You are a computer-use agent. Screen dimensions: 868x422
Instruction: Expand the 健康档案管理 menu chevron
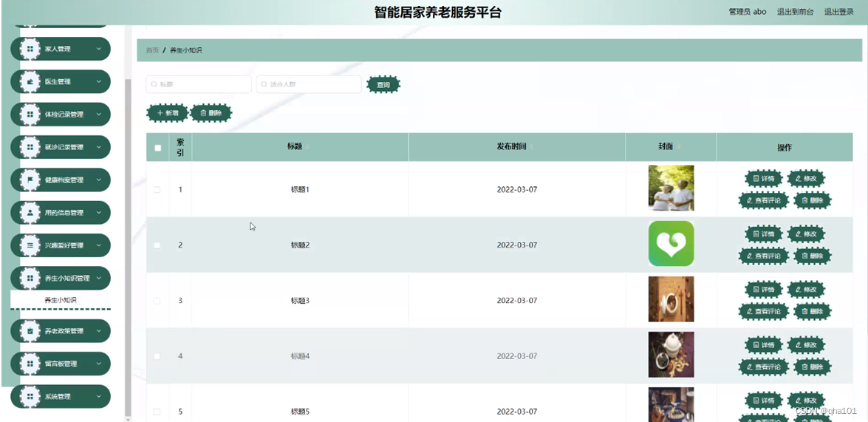coord(98,180)
